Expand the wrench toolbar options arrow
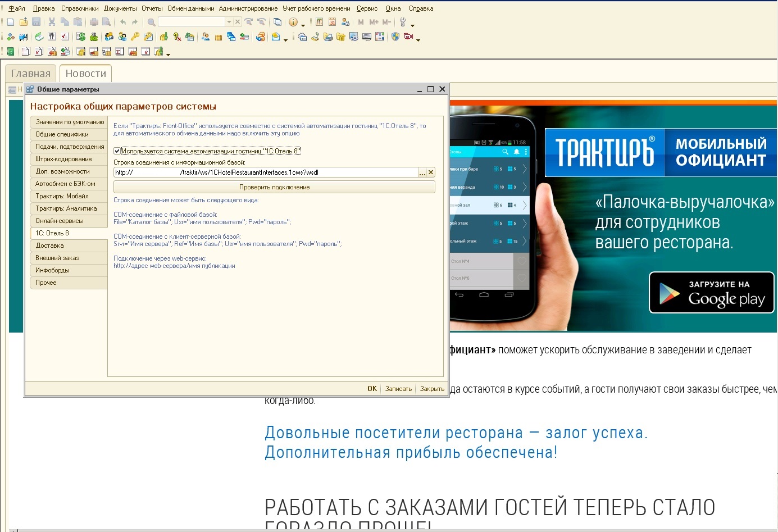Viewport: 778px width, 532px height. [412, 25]
